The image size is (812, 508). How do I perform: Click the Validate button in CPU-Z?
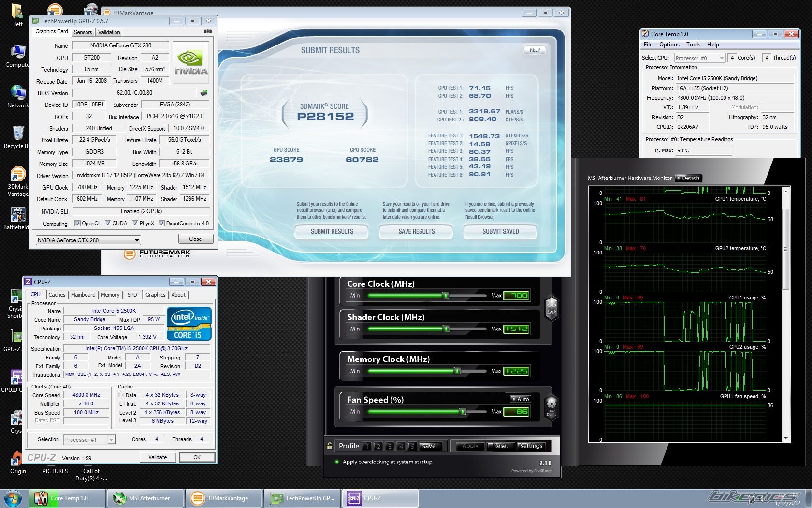point(158,457)
